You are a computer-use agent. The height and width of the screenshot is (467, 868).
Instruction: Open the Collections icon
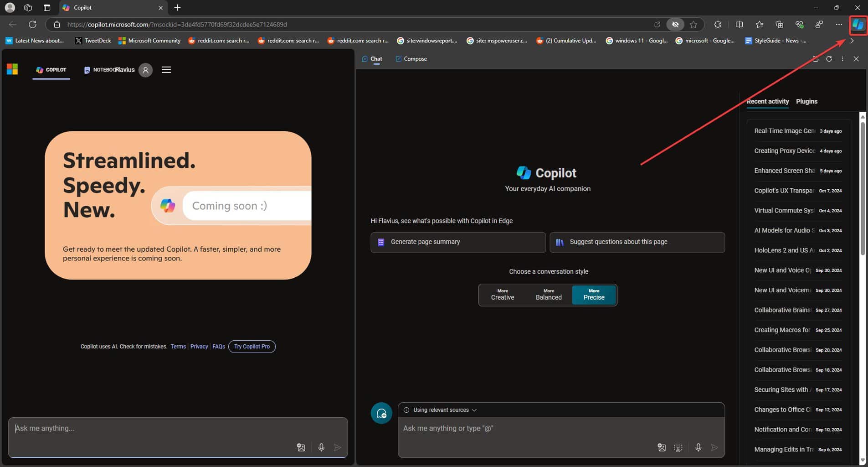click(780, 25)
